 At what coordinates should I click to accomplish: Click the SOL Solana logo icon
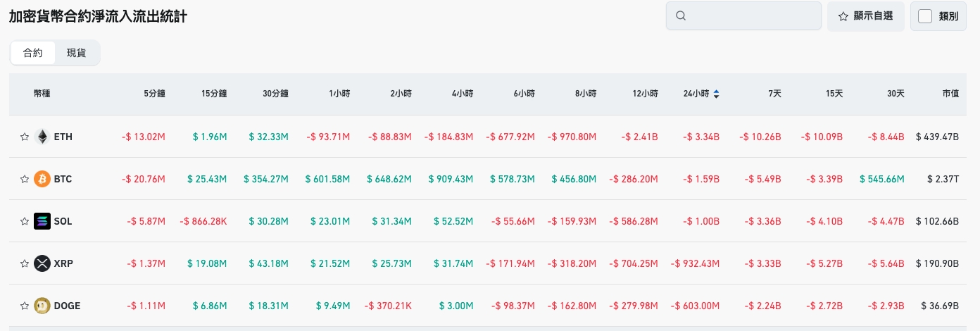[42, 221]
